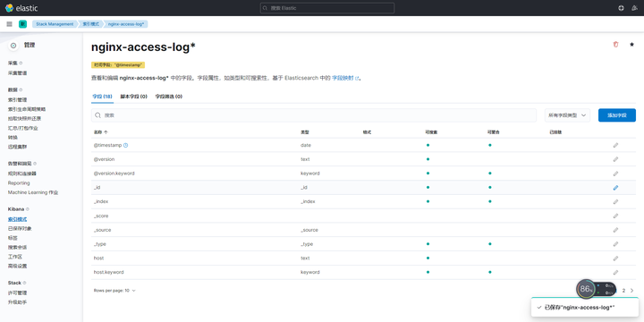
Task: Edit the @timestamp field pencil
Action: (x=615, y=145)
